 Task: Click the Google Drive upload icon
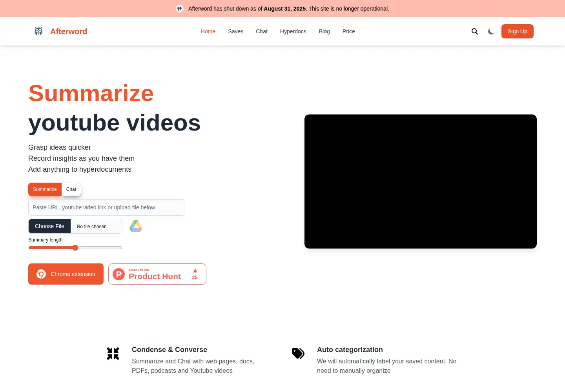(136, 226)
